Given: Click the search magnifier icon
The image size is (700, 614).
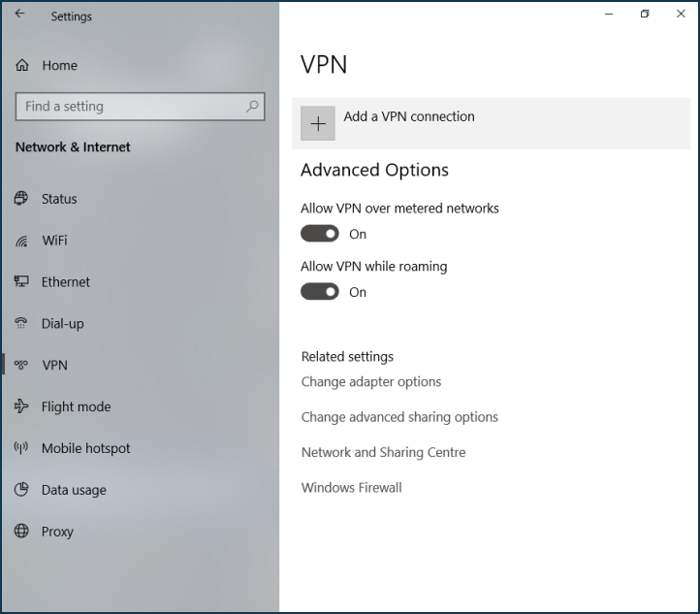Looking at the screenshot, I should [x=253, y=107].
